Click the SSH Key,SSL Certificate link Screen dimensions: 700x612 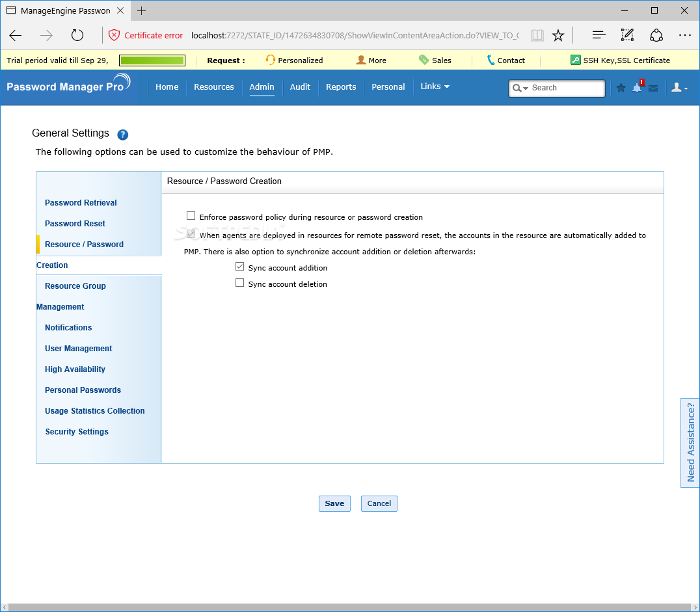tap(626, 60)
